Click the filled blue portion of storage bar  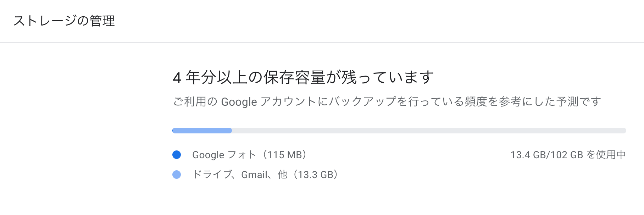pyautogui.click(x=202, y=131)
